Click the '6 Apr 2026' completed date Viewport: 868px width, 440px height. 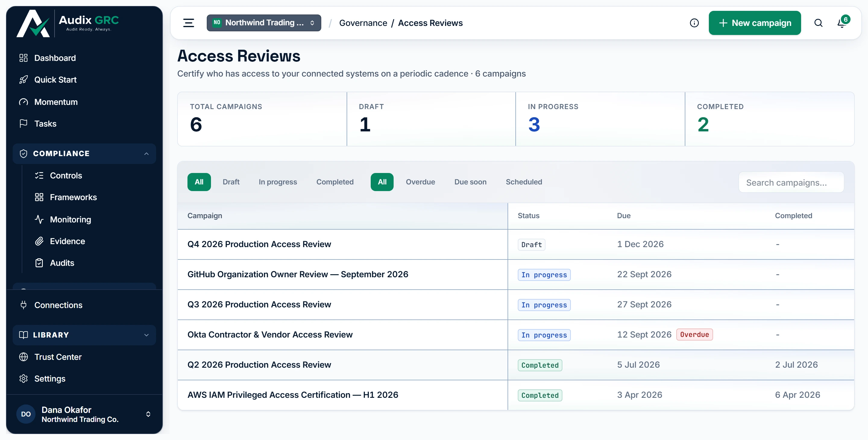pyautogui.click(x=797, y=395)
